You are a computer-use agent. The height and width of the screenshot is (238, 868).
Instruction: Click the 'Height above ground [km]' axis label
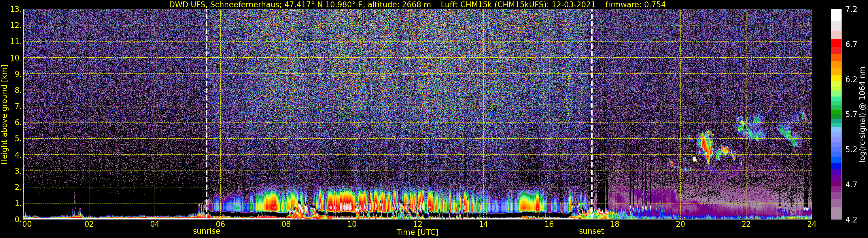[4, 114]
